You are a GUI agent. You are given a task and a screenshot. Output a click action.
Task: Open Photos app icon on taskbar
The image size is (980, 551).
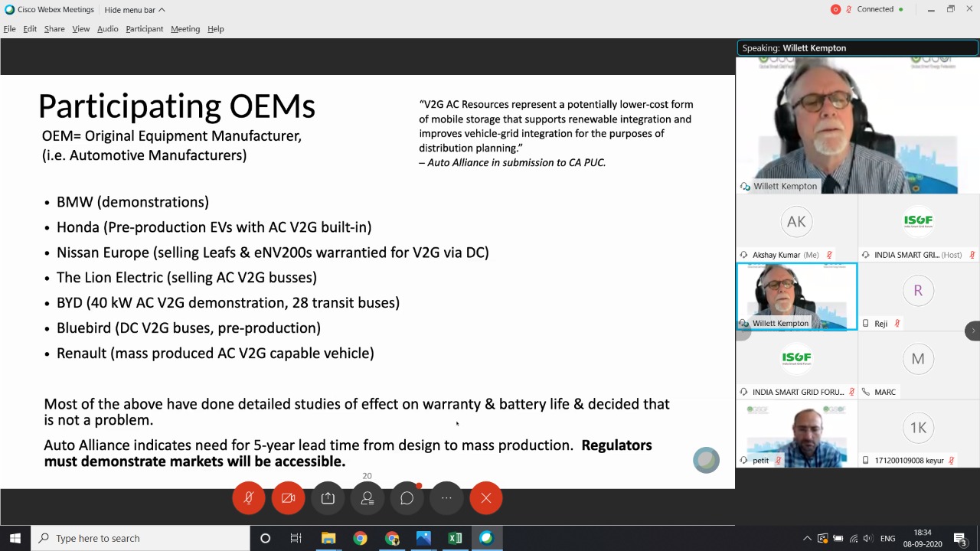[423, 538]
